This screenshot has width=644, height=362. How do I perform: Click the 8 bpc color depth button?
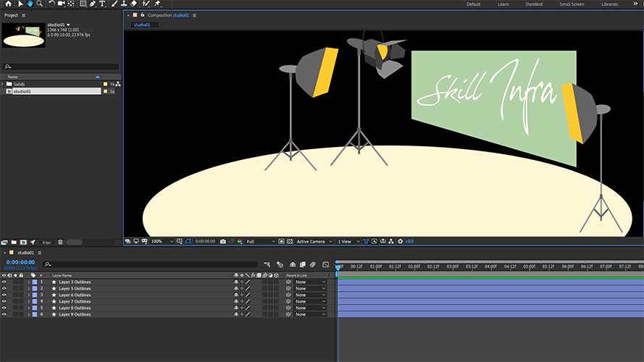click(46, 243)
